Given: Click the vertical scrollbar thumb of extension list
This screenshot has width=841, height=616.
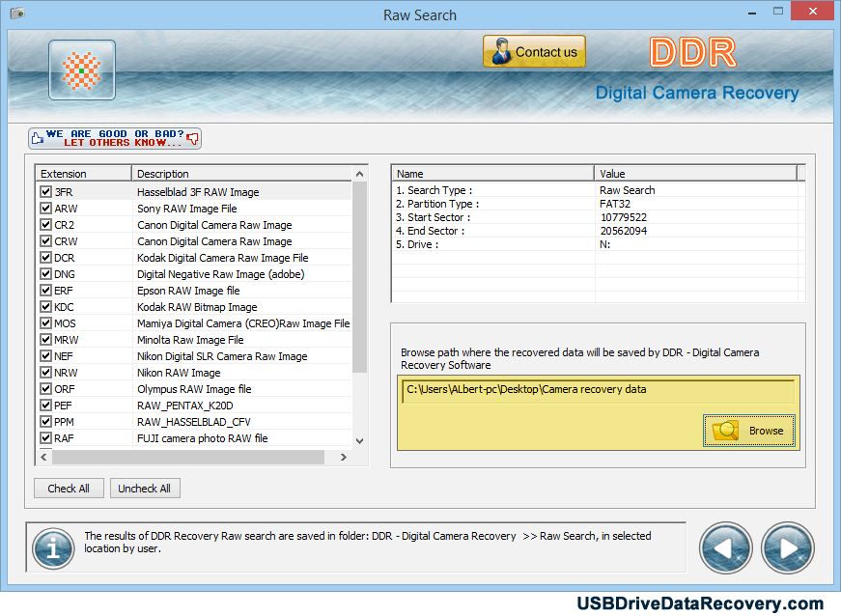Looking at the screenshot, I should pos(360,277).
